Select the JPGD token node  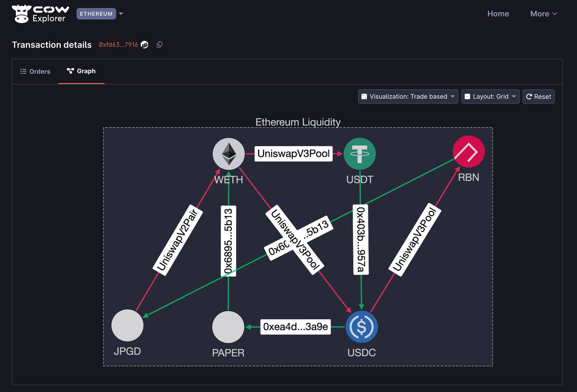coord(127,325)
